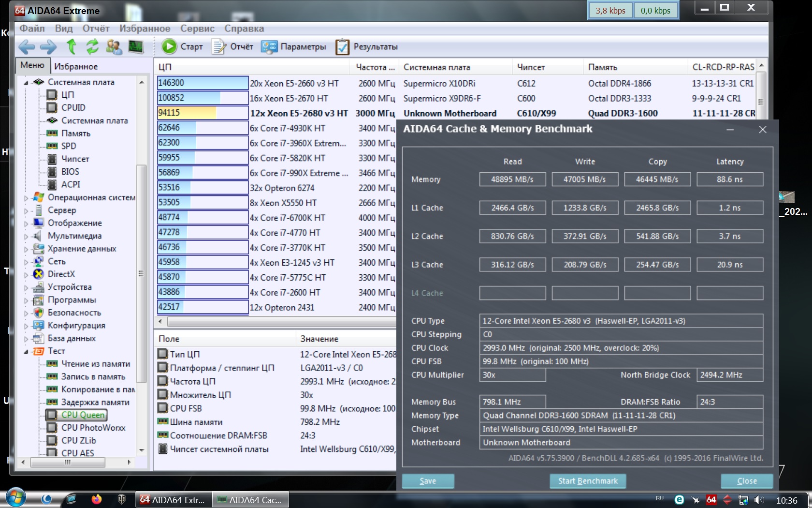Click the monitor graph icon in the toolbar
The image size is (812, 508).
[136, 46]
